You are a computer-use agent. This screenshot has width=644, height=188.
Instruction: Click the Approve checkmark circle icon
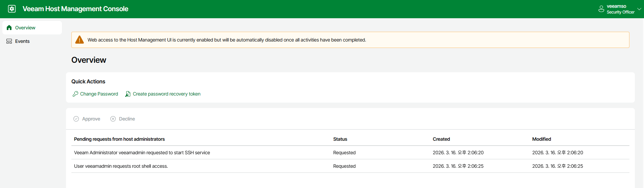76,119
